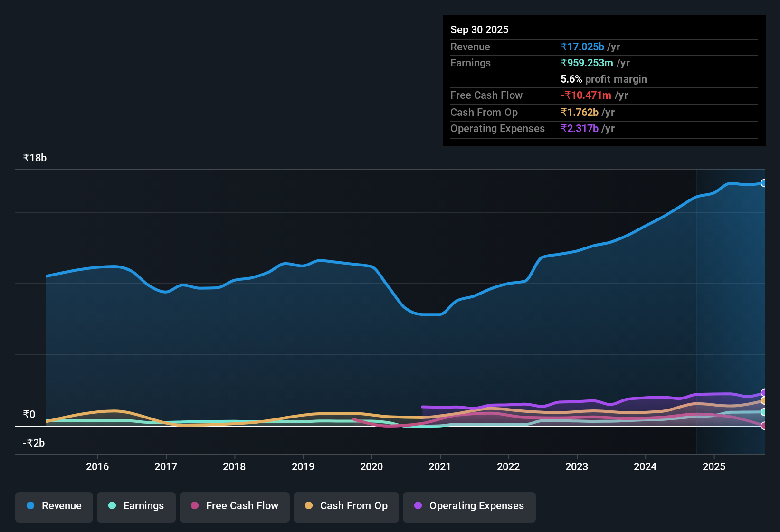Select the blue Revenue endpoint marker on chart

pos(764,183)
